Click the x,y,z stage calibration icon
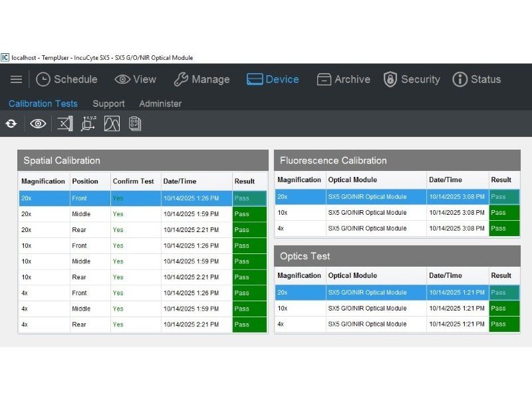The width and height of the screenshot is (532, 399). [88, 124]
